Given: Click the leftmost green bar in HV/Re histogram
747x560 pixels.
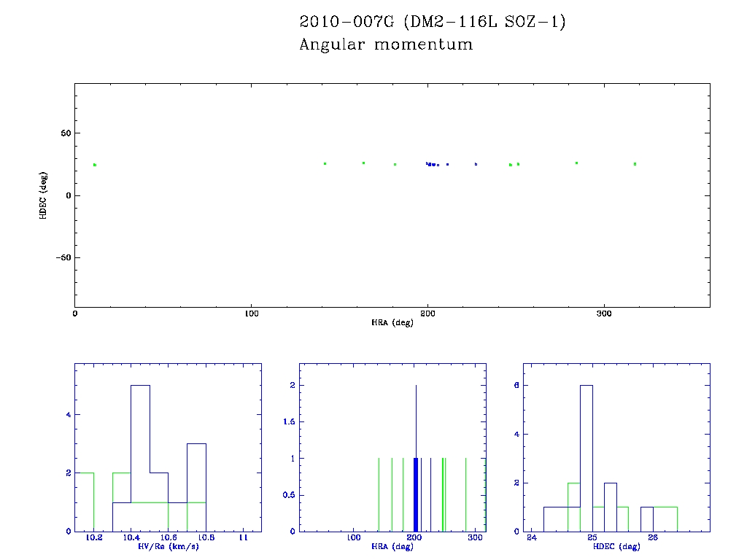Looking at the screenshot, I should pyautogui.click(x=85, y=502).
